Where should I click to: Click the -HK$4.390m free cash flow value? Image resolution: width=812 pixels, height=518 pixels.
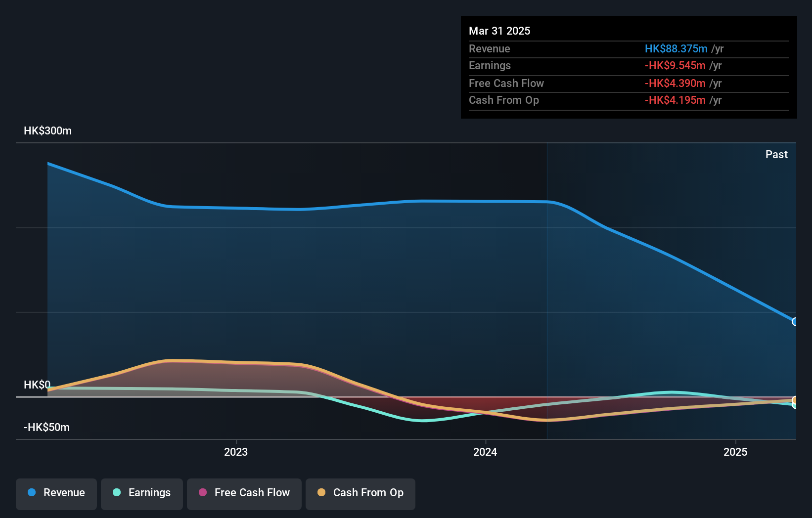(675, 83)
